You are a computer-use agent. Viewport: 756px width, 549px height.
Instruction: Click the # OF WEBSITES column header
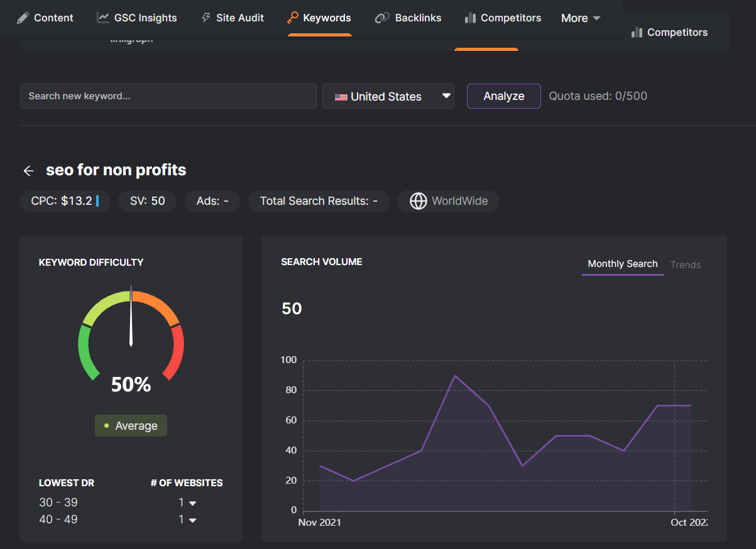click(187, 483)
